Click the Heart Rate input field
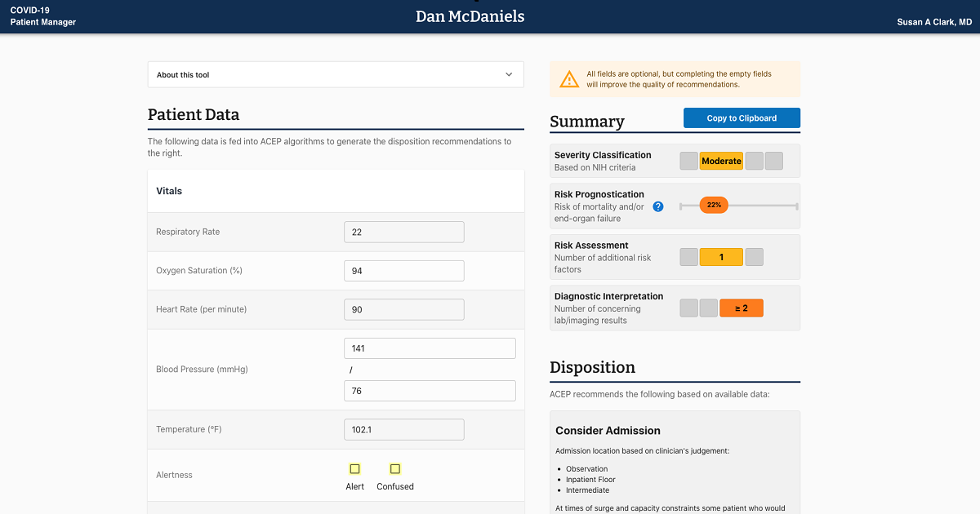 tap(403, 309)
